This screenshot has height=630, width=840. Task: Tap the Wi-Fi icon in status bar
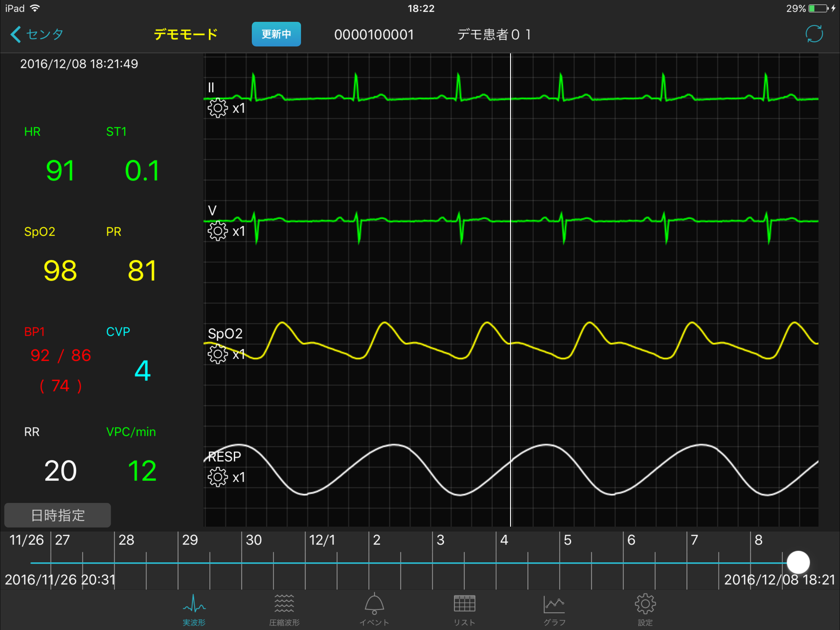pos(35,8)
